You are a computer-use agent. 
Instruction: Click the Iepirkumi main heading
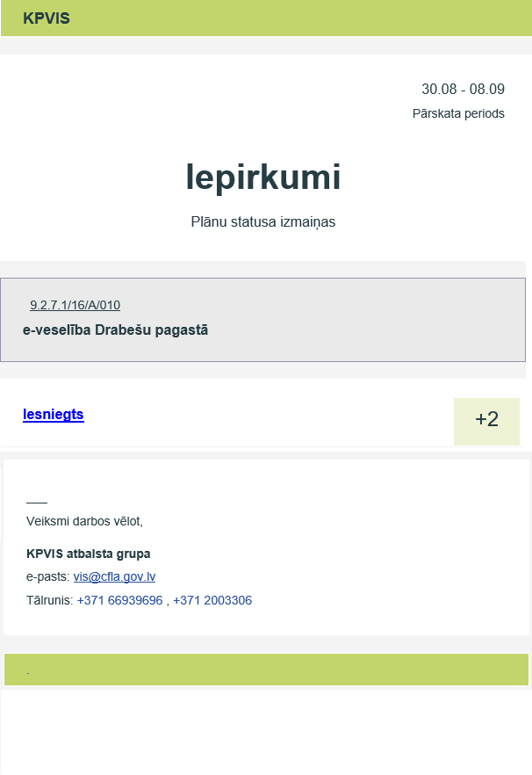coord(263,177)
